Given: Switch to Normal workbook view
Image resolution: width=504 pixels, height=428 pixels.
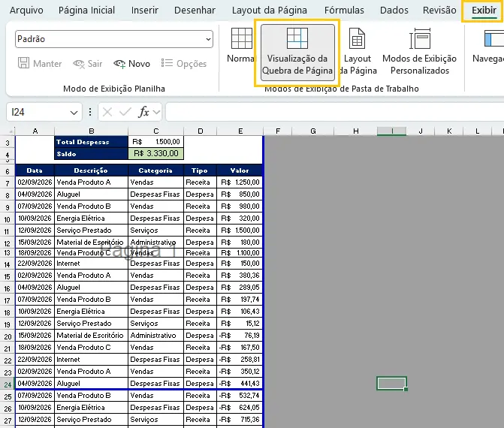Looking at the screenshot, I should click(241, 45).
